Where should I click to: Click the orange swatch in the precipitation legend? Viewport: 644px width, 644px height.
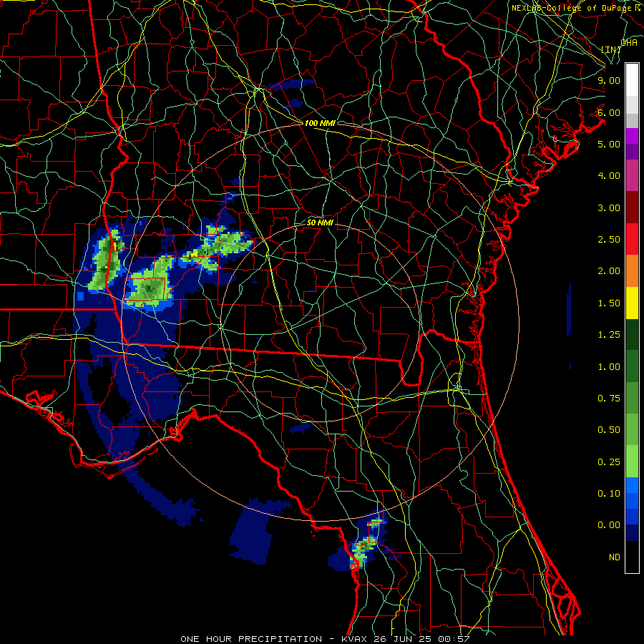coord(632,270)
